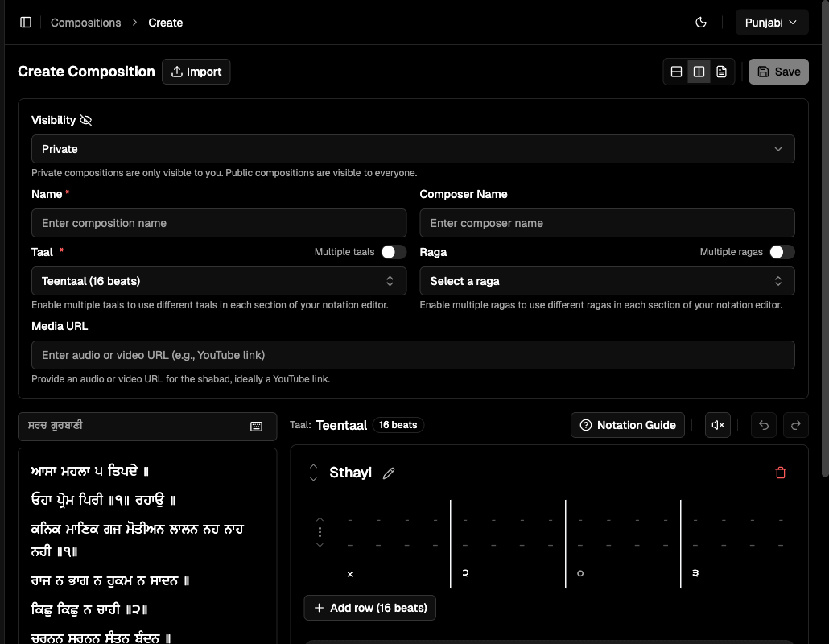
Task: Delete the Sthayi section
Action: [x=780, y=473]
